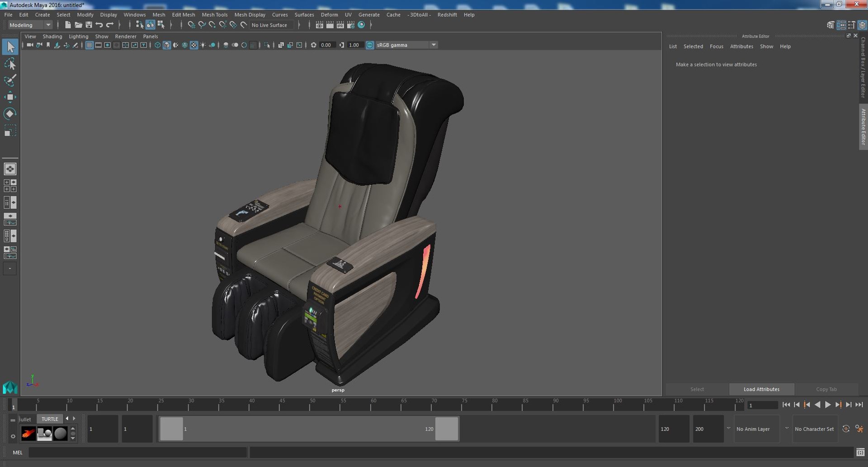Activate the Rotate tool
The image size is (868, 467).
(x=10, y=113)
